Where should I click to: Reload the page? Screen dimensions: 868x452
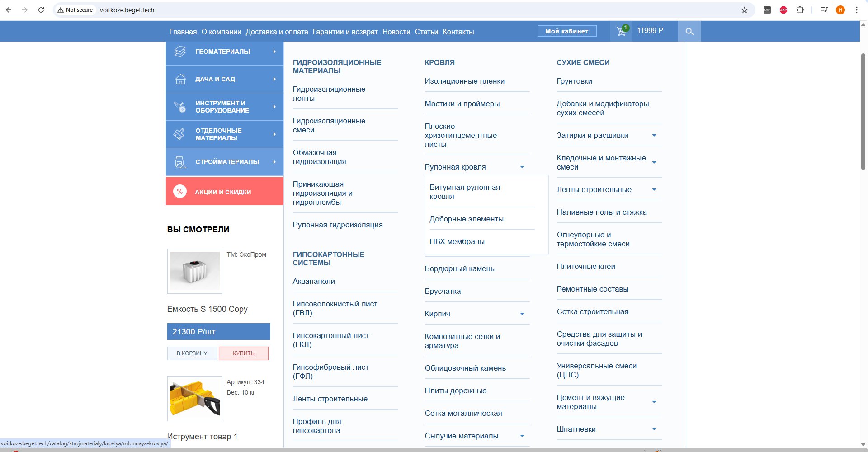(x=41, y=10)
